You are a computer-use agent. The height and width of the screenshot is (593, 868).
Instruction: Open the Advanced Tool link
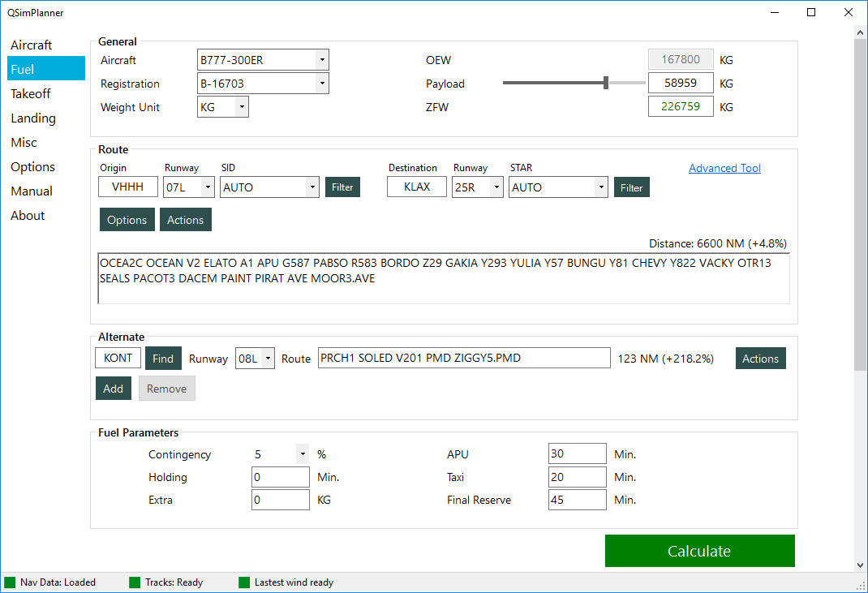(x=724, y=168)
